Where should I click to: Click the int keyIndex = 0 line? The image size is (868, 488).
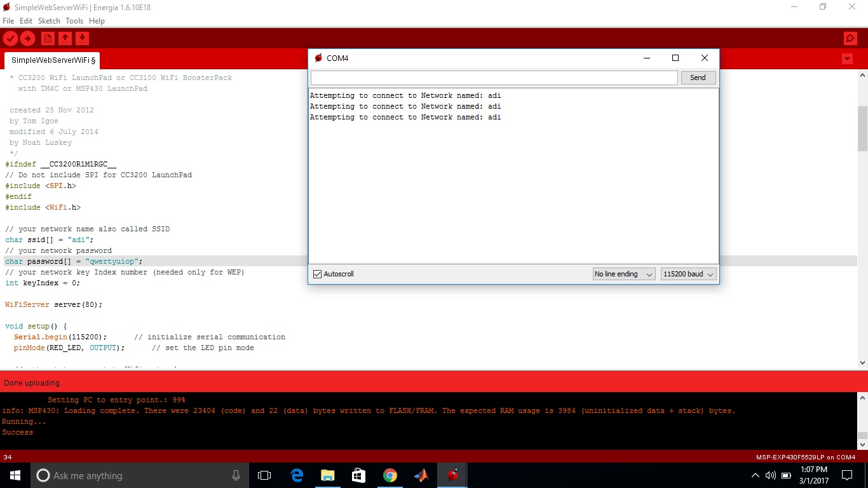[43, 283]
